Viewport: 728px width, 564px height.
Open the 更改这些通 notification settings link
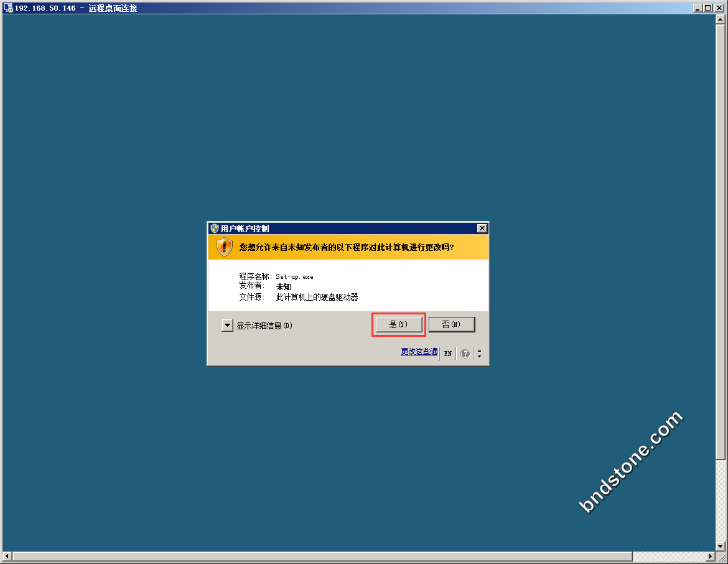click(419, 352)
